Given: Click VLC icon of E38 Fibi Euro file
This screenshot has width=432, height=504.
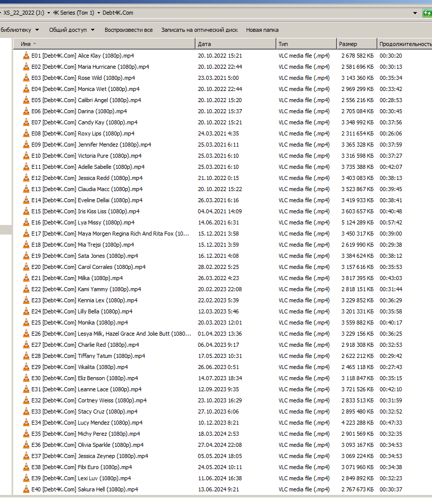Looking at the screenshot, I should coord(26,467).
